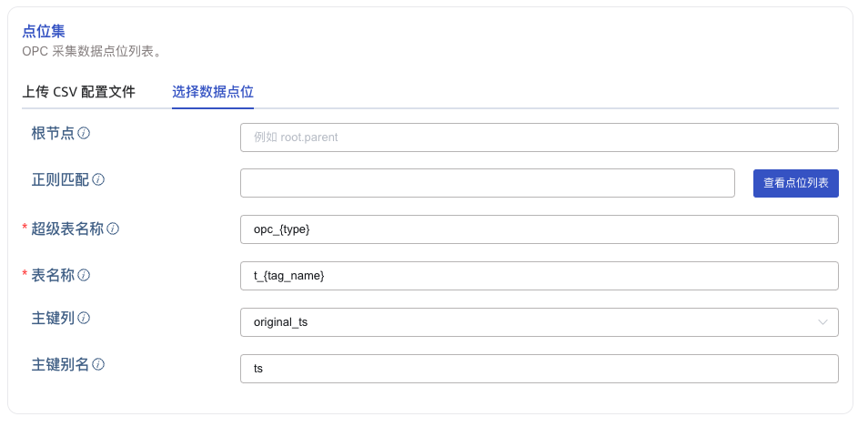Click the opc_{type} 超级表名称 field
Screen dimensions: 868x427
[539, 229]
